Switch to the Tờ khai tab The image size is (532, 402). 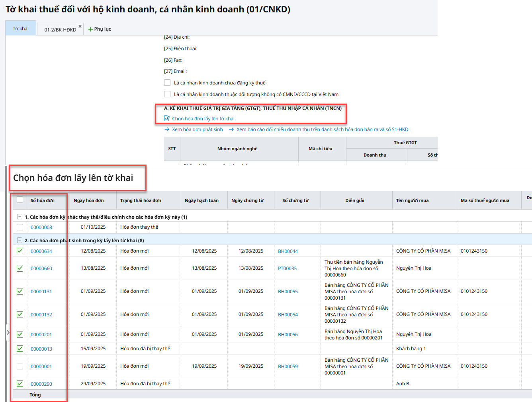(x=21, y=29)
